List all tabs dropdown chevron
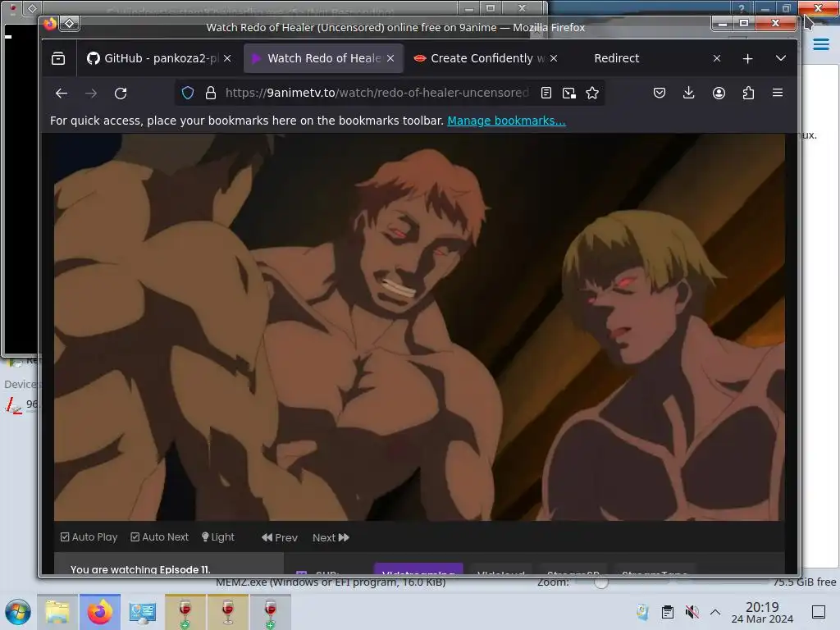The height and width of the screenshot is (630, 840). coord(781,58)
